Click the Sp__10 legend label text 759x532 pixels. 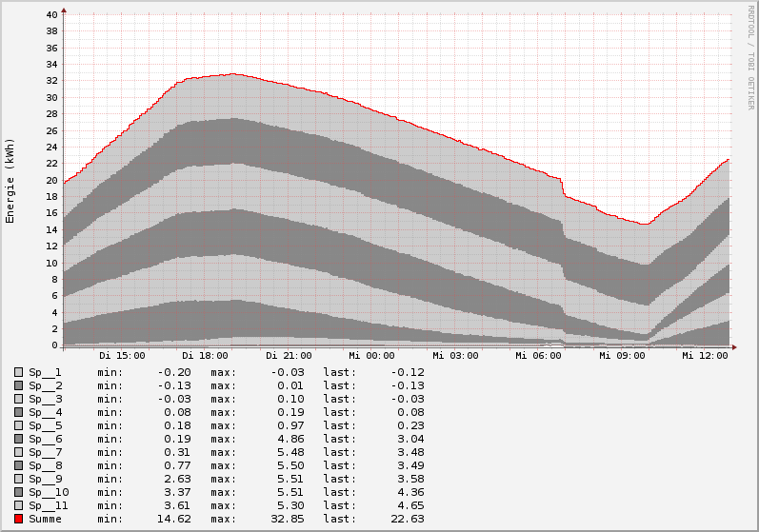click(x=49, y=492)
